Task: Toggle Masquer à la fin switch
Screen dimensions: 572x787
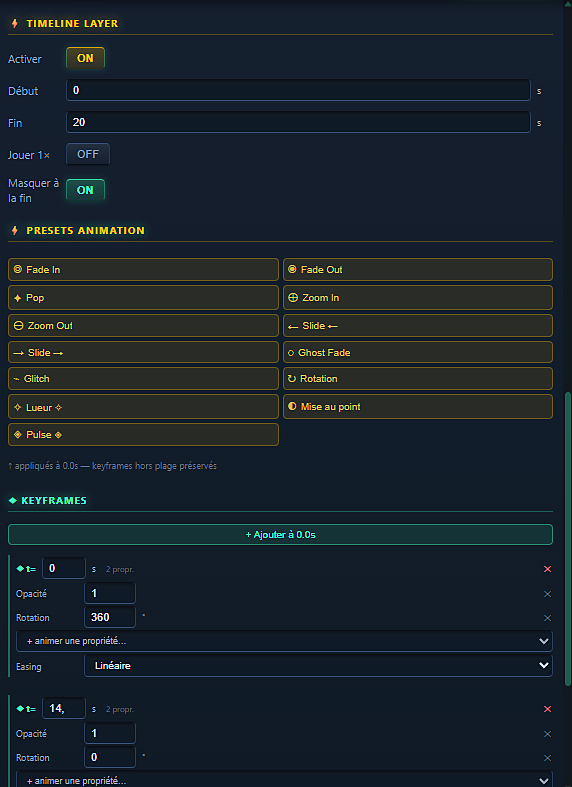Action: point(85,190)
